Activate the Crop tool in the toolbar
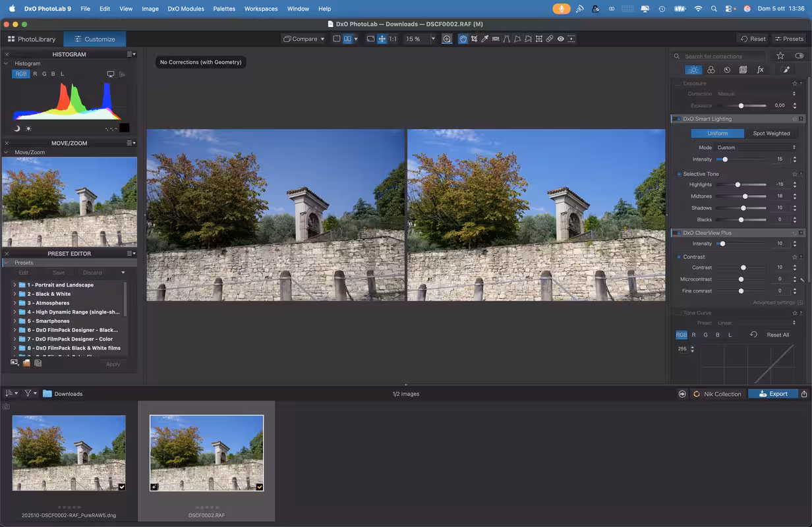This screenshot has height=527, width=812. (x=474, y=39)
